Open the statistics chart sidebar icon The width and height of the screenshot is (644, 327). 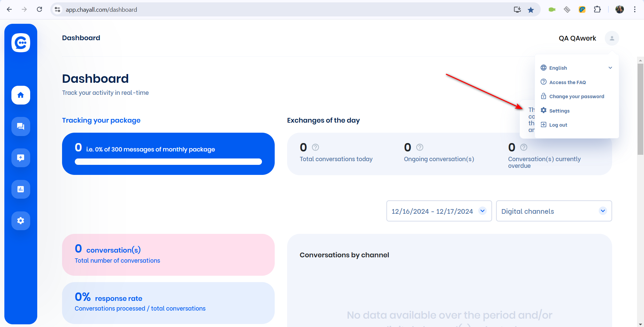coord(21,189)
